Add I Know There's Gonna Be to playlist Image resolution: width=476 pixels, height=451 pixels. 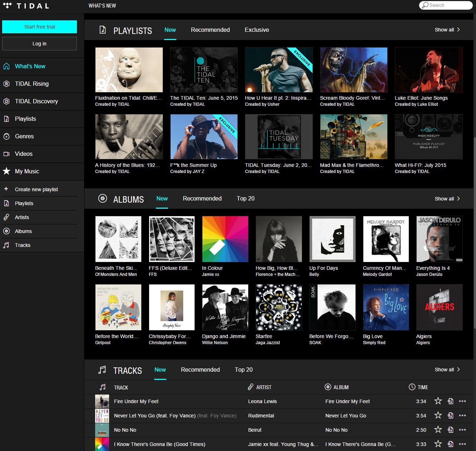451,444
